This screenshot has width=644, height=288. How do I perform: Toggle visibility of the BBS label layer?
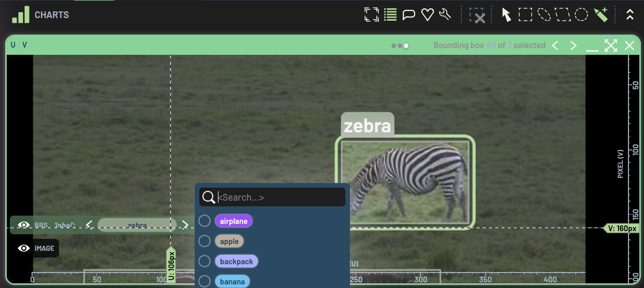click(x=23, y=225)
